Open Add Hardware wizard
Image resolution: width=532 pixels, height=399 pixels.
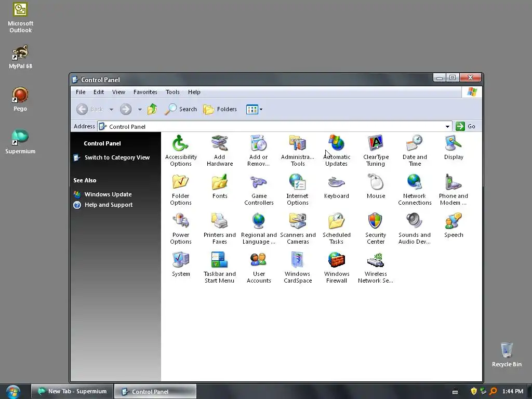(220, 151)
